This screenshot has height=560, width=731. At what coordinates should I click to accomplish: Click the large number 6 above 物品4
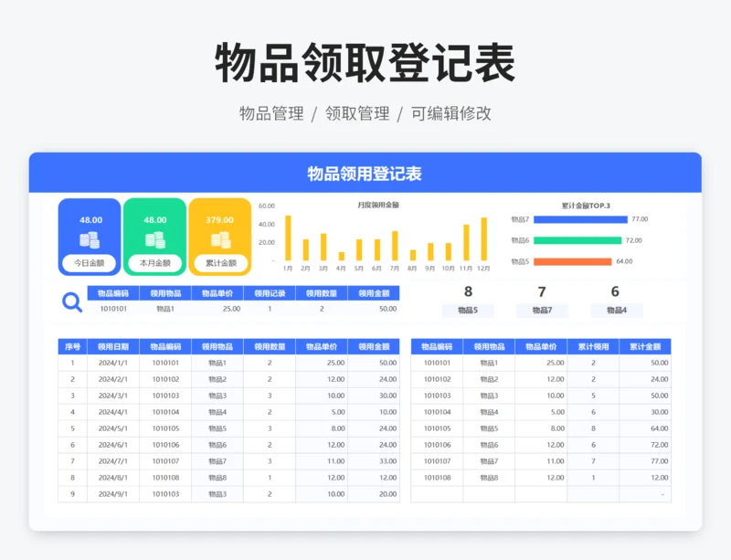[615, 291]
